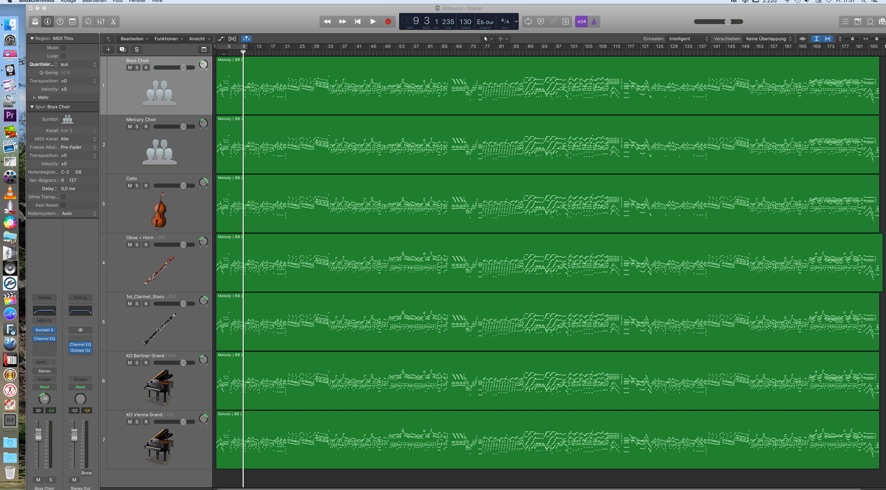Viewport: 886px width, 490px height.
Task: Toggle global tracks button in header
Action: (x=204, y=50)
